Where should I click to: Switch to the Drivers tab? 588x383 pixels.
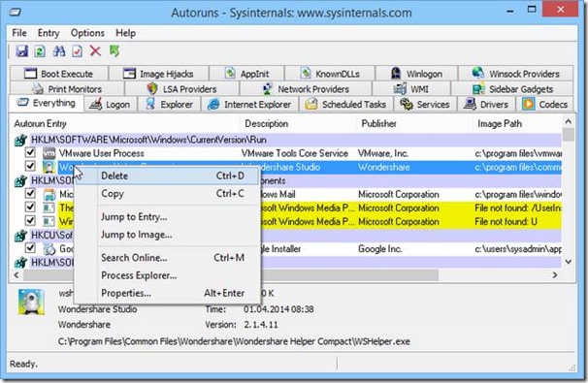486,104
